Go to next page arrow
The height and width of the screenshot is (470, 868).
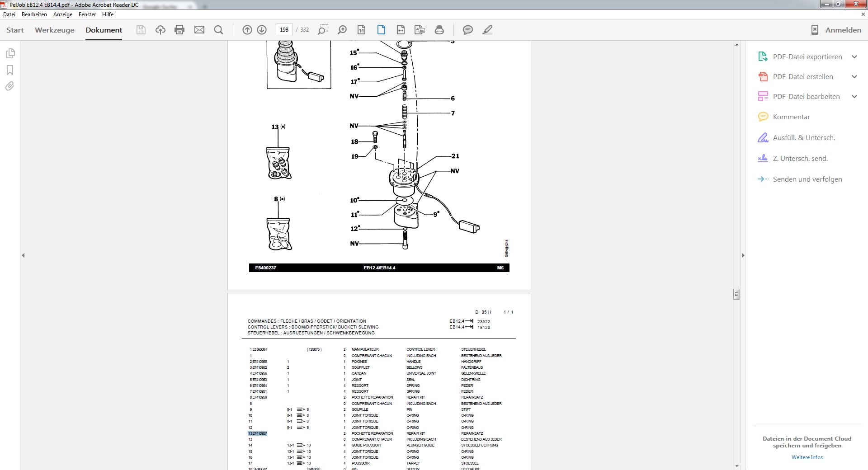click(x=262, y=30)
